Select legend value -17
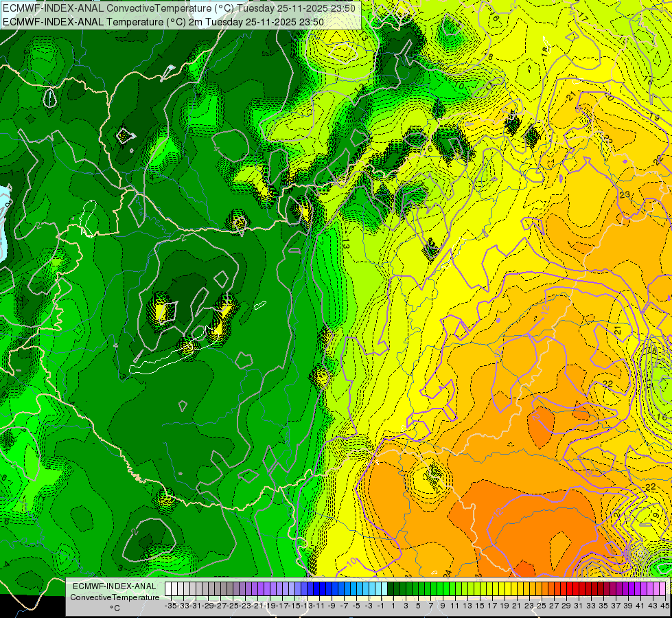672x618 pixels. click(282, 606)
